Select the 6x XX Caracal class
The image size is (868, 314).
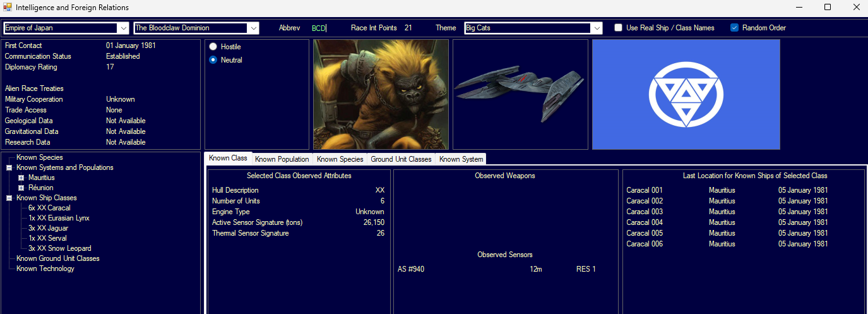point(49,208)
